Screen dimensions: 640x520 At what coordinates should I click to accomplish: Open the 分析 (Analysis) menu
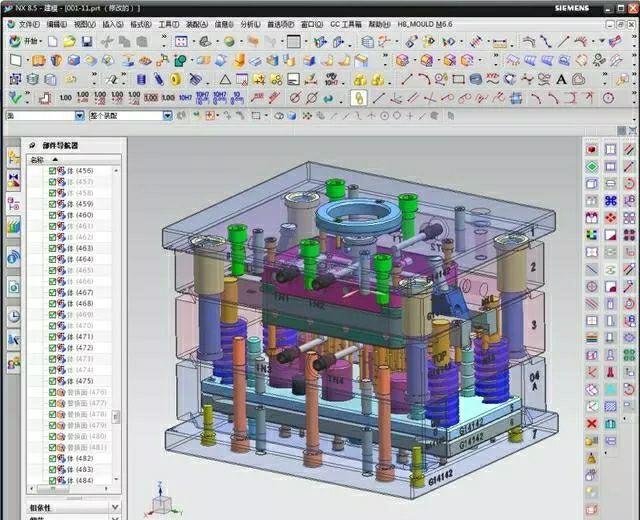click(250, 24)
